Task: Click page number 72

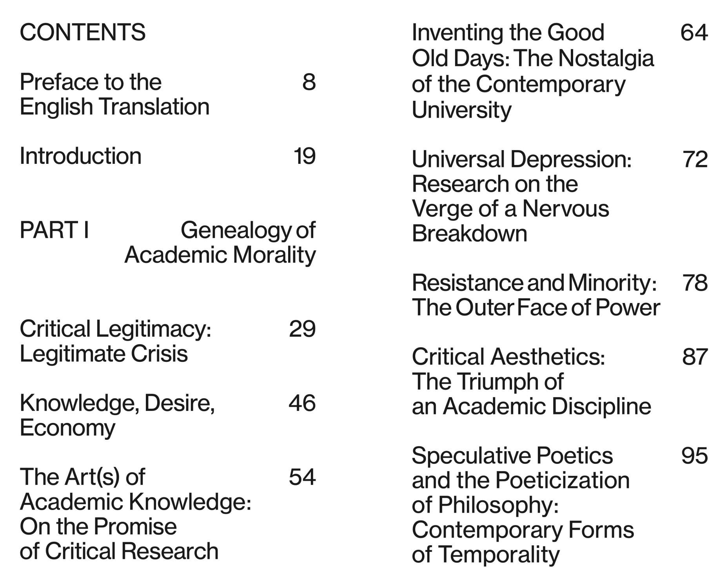Action: click(x=695, y=159)
